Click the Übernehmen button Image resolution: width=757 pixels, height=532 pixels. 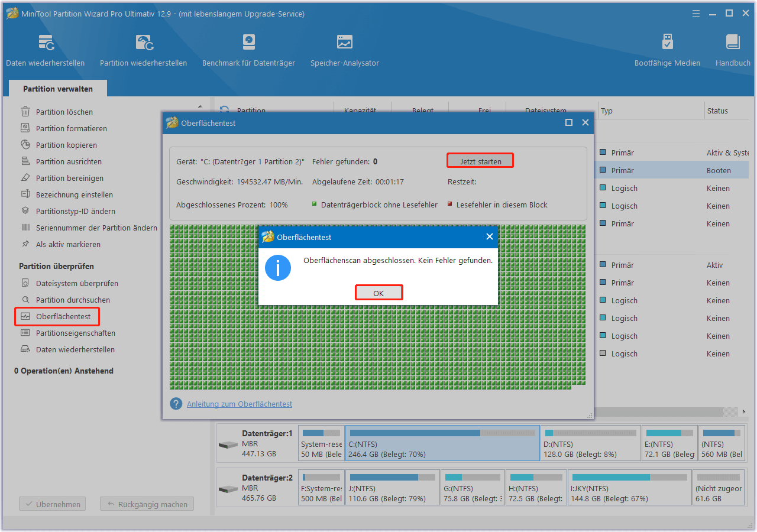pos(53,504)
